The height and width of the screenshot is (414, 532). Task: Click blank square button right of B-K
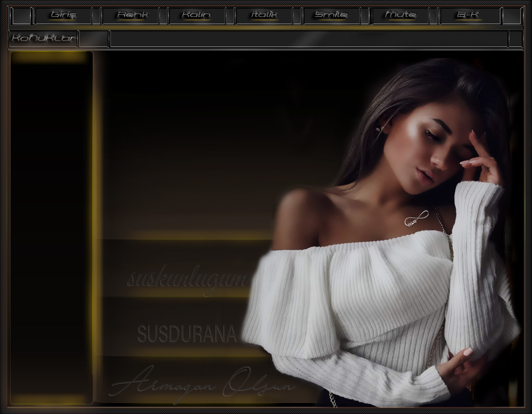coord(512,16)
